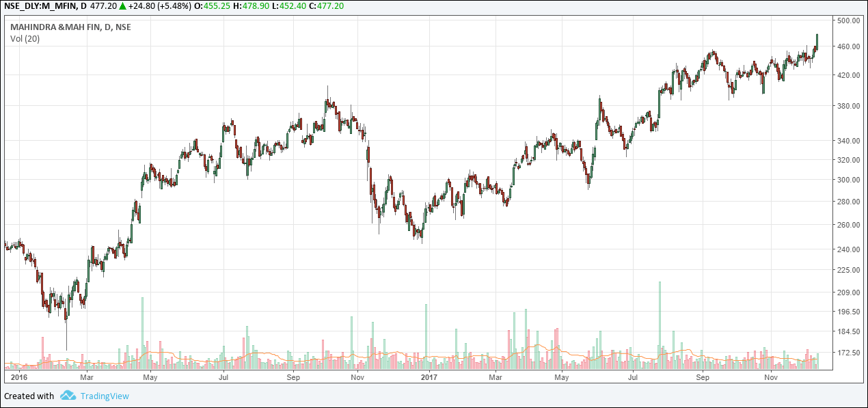This screenshot has width=868, height=408.
Task: Click the green up-triangle change indicator
Action: point(122,6)
